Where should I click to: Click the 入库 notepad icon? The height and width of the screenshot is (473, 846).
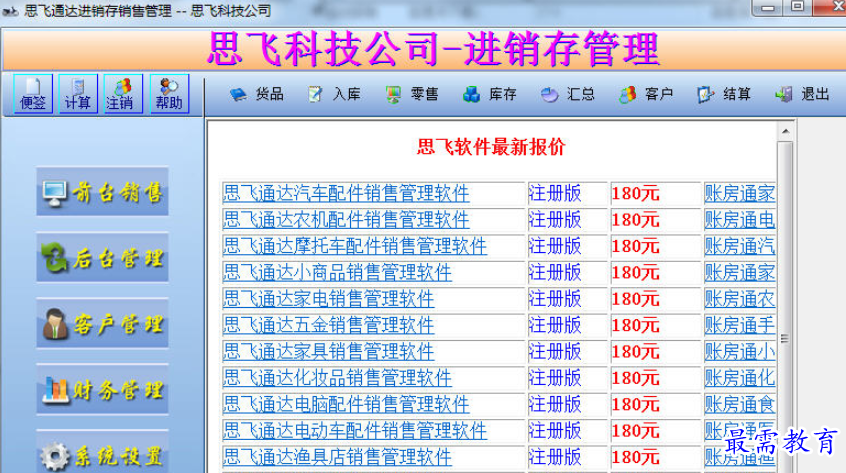tap(315, 95)
